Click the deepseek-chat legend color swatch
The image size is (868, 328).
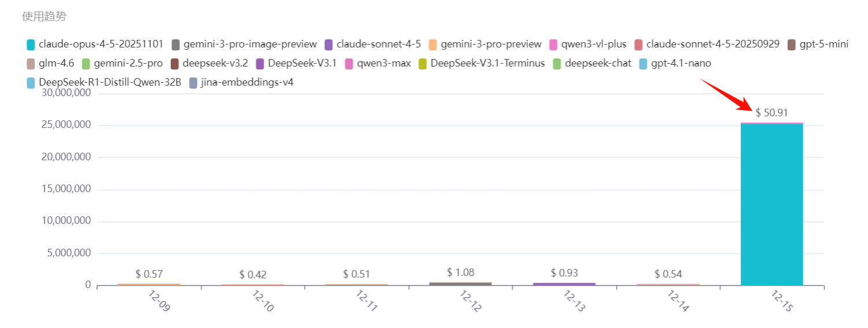(557, 63)
